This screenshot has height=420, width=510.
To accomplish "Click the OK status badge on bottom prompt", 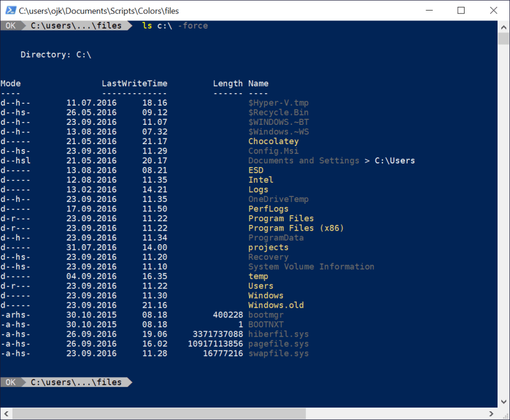I will pos(11,382).
